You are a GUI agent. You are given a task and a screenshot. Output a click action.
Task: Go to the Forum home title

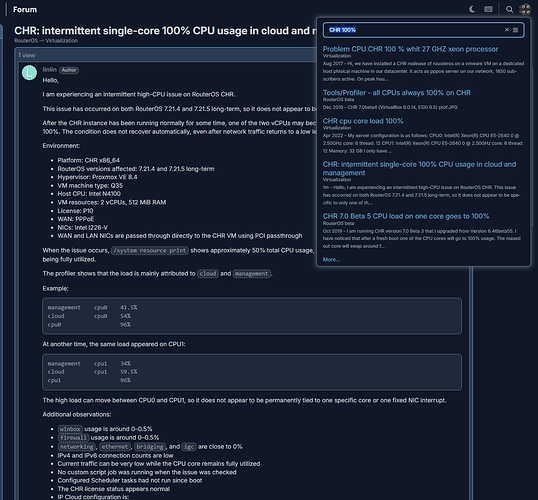[25, 9]
